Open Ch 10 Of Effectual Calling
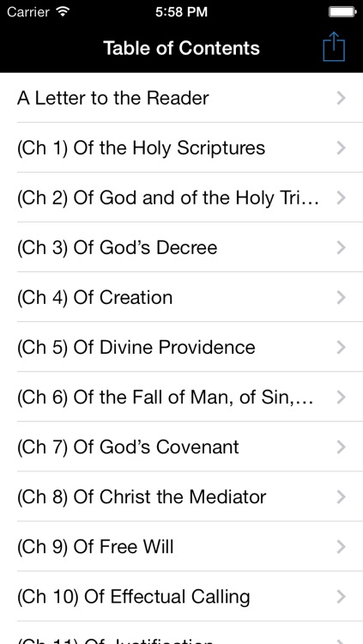The image size is (363, 644). click(x=182, y=597)
